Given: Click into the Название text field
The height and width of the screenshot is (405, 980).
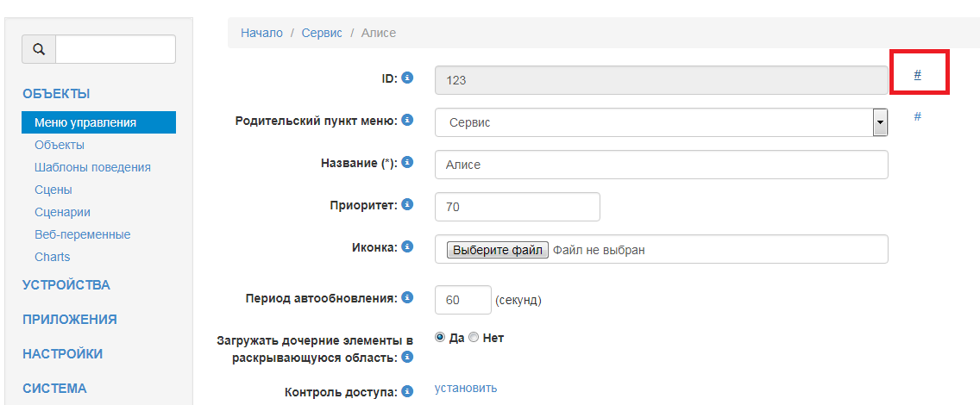Looking at the screenshot, I should (x=661, y=165).
